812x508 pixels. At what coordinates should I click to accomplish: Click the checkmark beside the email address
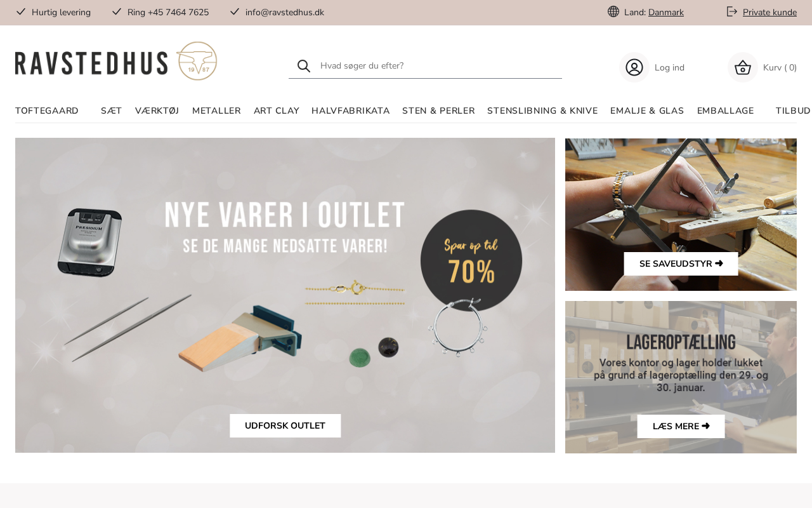pyautogui.click(x=235, y=11)
